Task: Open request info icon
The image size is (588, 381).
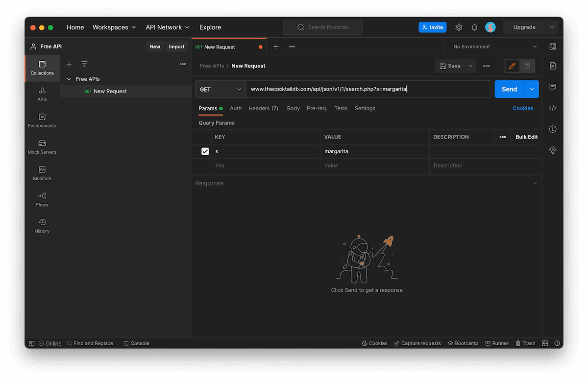Action: [x=553, y=129]
